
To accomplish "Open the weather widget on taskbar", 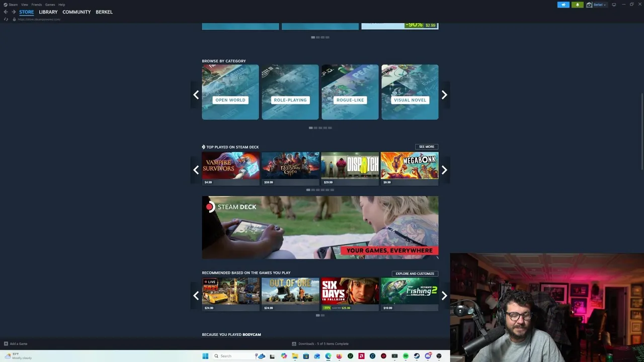I will coord(19,356).
